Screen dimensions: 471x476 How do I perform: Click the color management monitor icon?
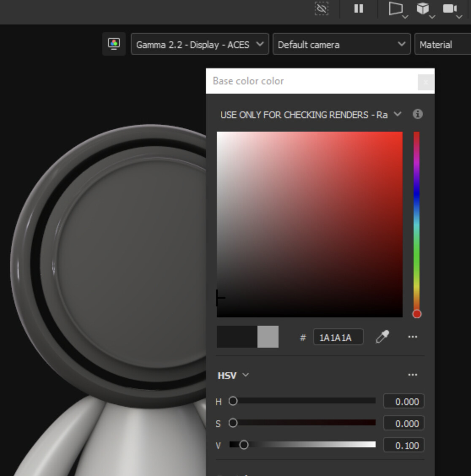[114, 44]
